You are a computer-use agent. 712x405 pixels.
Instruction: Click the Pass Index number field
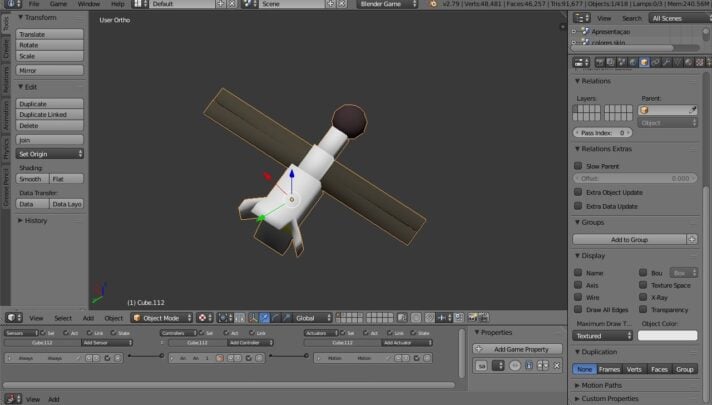click(604, 132)
